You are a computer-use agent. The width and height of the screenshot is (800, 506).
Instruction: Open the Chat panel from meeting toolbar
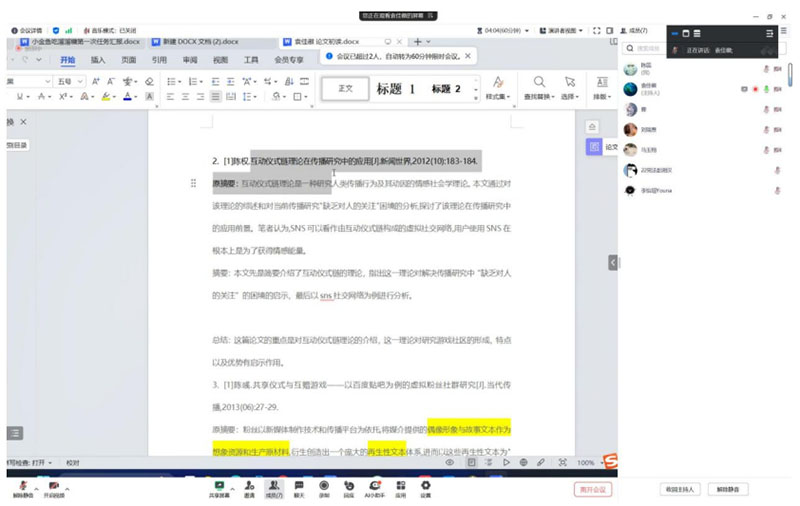point(299,485)
